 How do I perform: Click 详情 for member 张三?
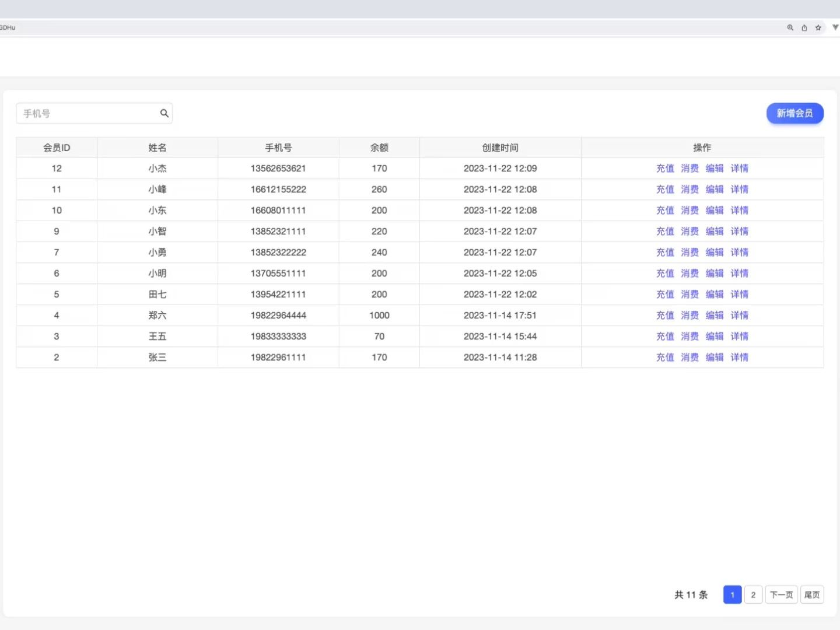point(739,357)
